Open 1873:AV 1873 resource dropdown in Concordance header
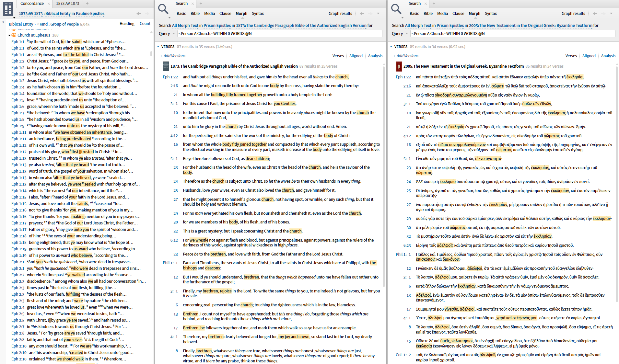The image size is (619, 364). pyautogui.click(x=31, y=14)
